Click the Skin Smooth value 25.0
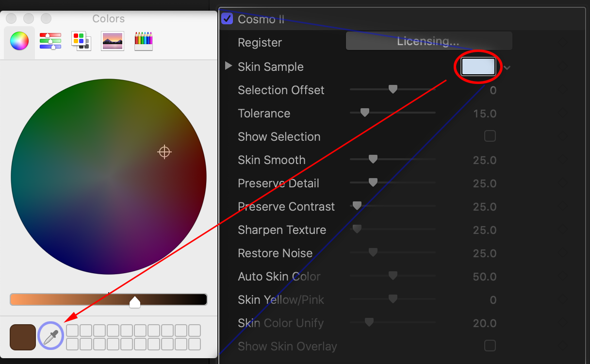This screenshot has height=364, width=590. coord(485,160)
